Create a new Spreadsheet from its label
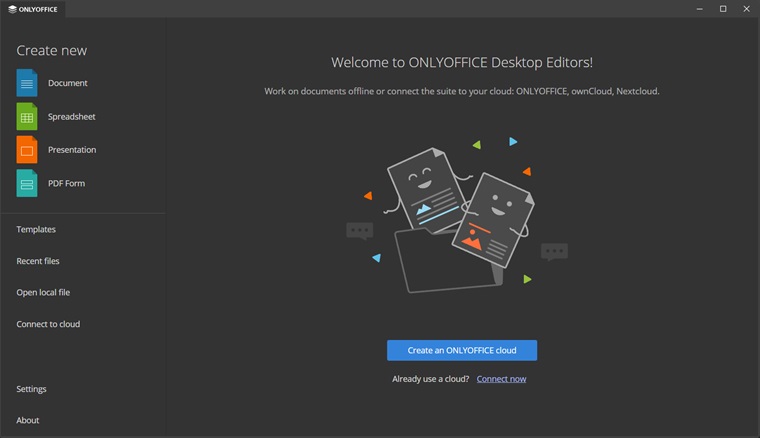760x438 pixels. coord(71,116)
